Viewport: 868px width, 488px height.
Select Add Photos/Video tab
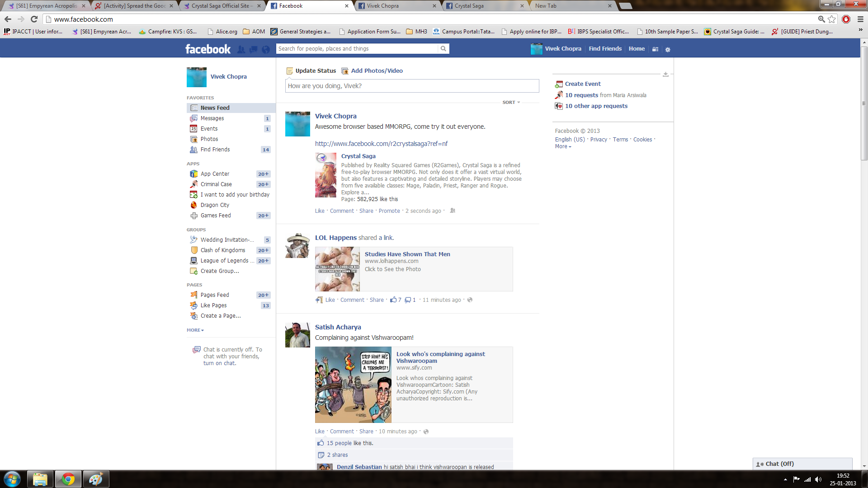376,71
